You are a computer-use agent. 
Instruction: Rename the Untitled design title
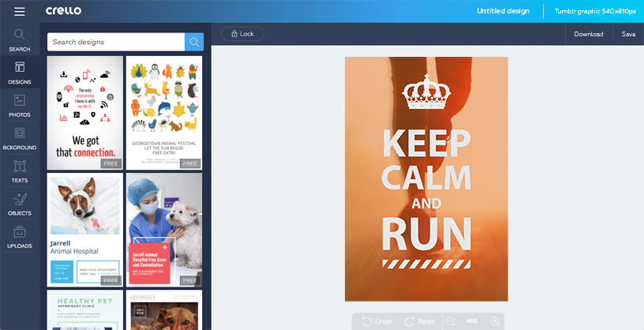pyautogui.click(x=503, y=11)
